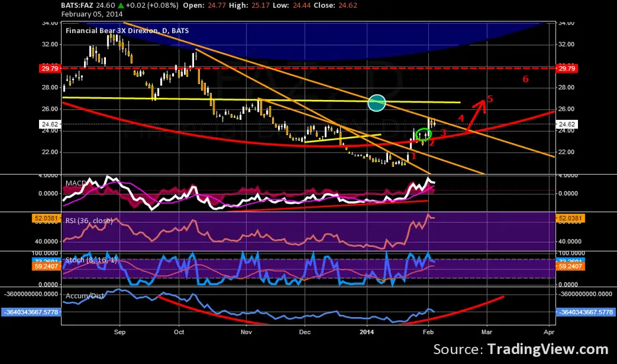Select the Close: 24.62 value

335,5
